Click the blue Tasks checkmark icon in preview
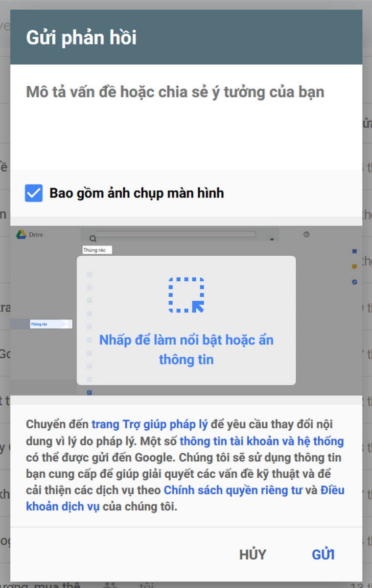This screenshot has height=588, width=372. [354, 282]
